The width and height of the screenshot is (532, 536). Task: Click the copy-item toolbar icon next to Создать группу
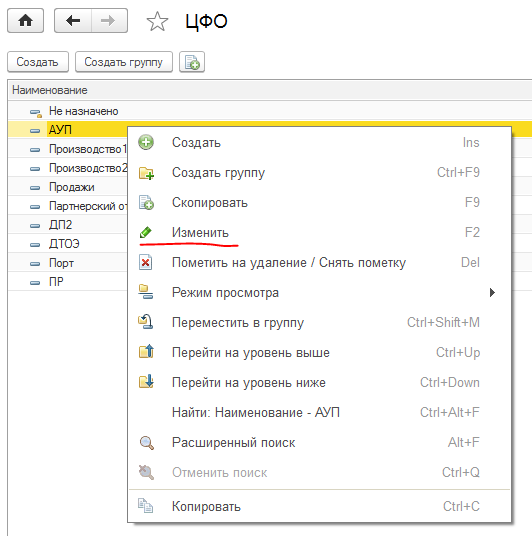click(x=192, y=62)
